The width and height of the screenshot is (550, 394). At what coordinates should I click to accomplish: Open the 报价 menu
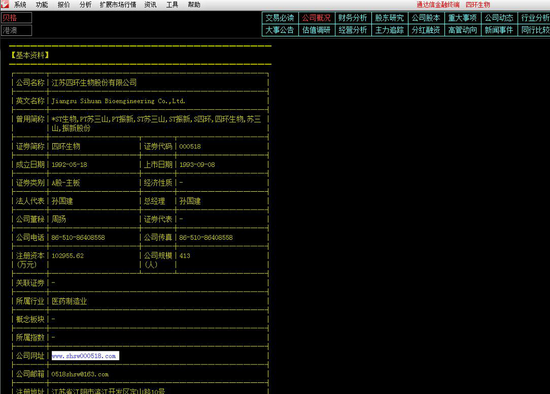[63, 5]
